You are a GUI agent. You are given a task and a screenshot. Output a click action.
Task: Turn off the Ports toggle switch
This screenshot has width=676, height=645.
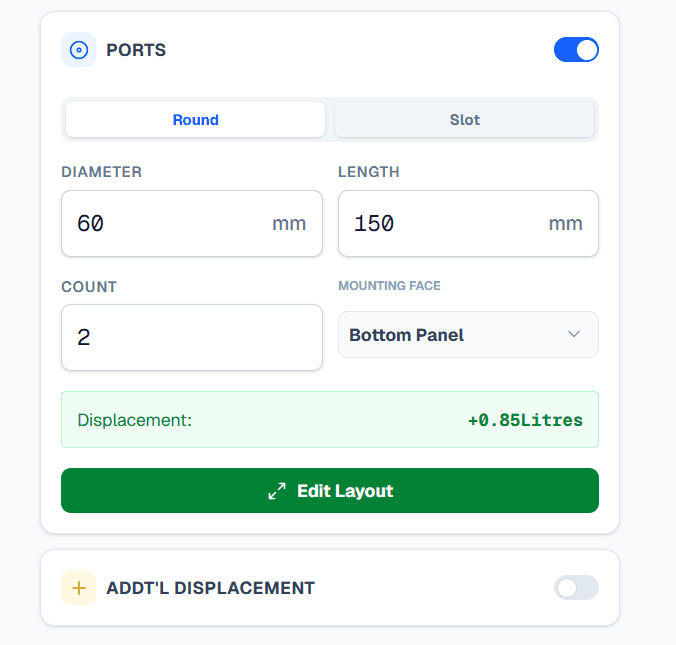point(576,50)
